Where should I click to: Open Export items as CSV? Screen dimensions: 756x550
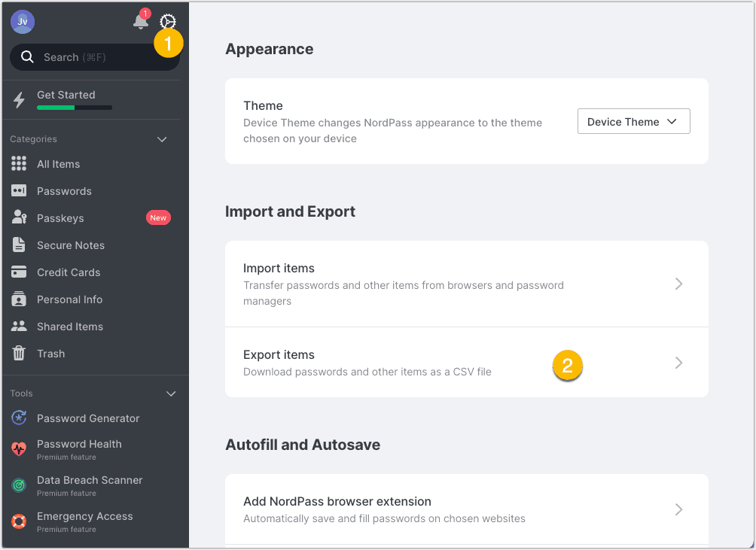467,363
